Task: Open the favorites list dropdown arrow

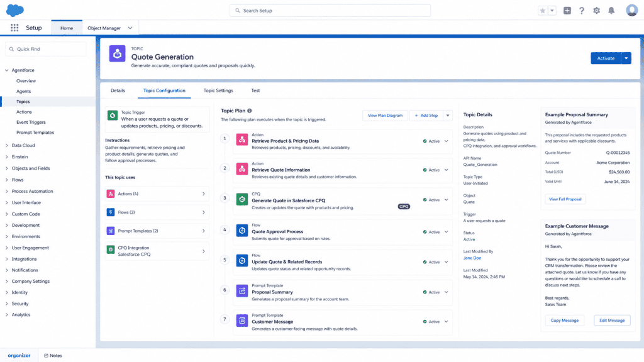Action: (x=552, y=11)
